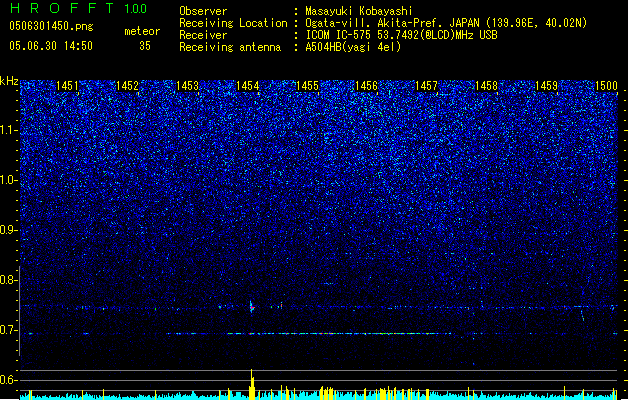Click the meteor label
Viewport: 629px width, 400px height.
(142, 31)
